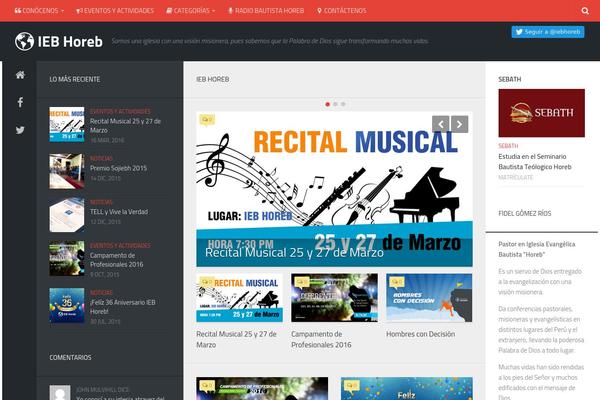Go to next slide arrow
Screen dimensions: 600x400
click(x=459, y=124)
